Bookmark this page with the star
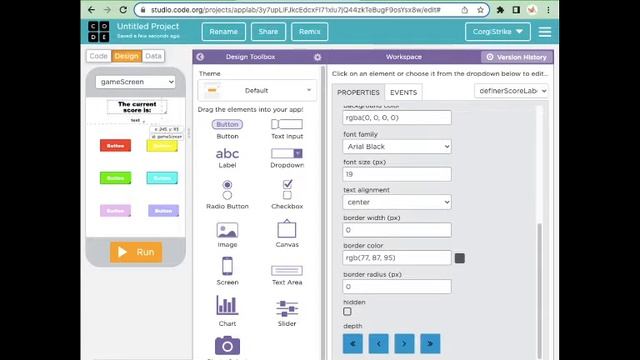This screenshot has width=640, height=360. click(x=480, y=10)
